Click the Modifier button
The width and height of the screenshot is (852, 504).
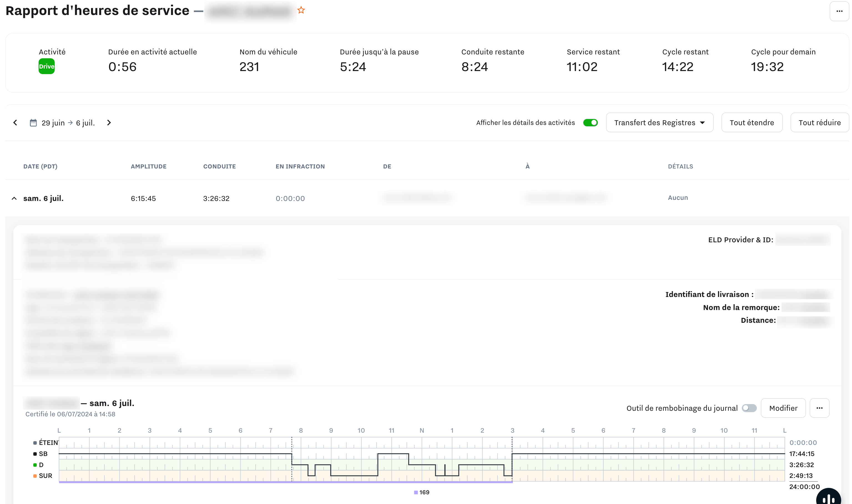point(783,408)
